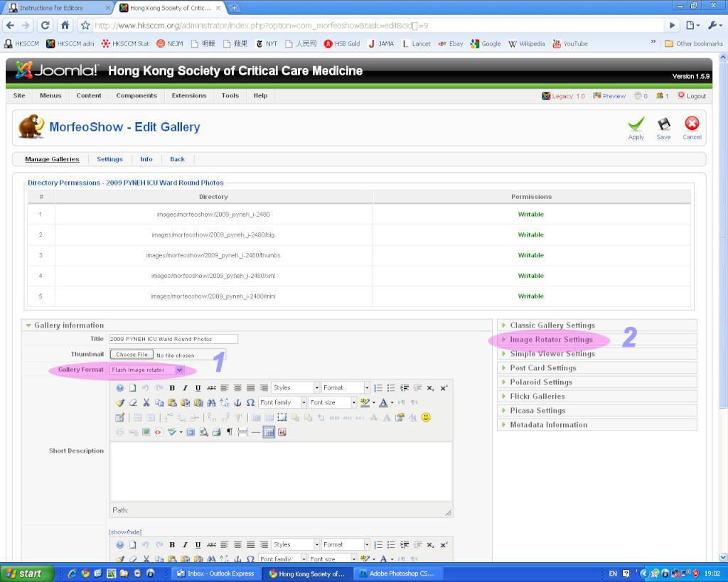
Task: Open the Site menu
Action: [19, 96]
